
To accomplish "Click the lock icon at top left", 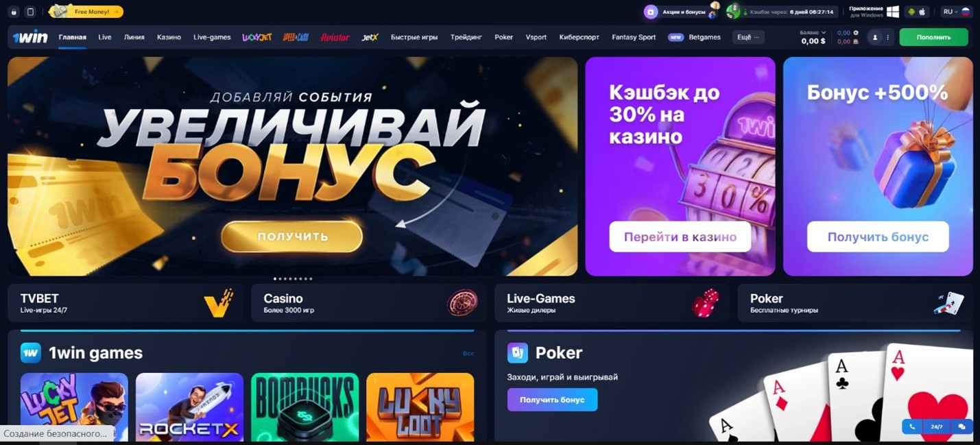I will (14, 12).
